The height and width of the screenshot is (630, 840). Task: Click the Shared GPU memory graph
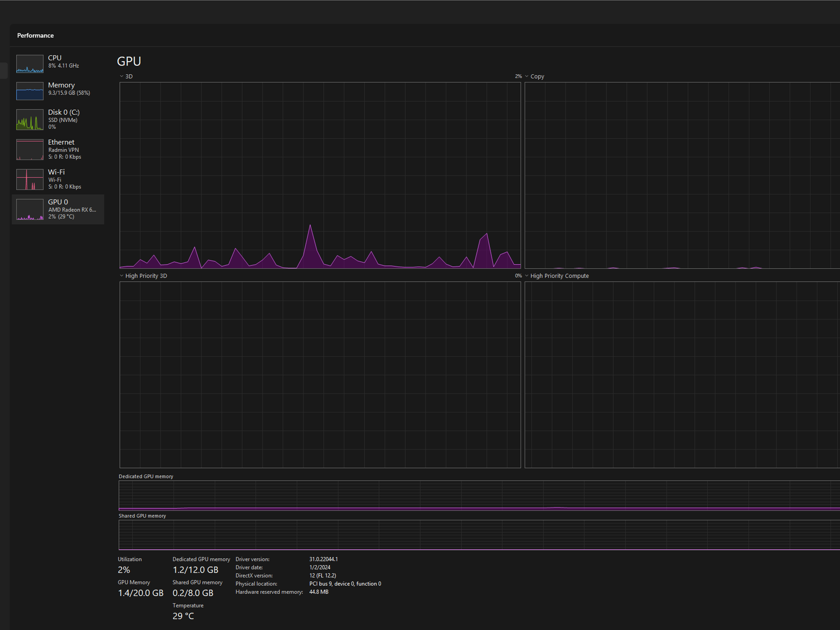click(479, 535)
